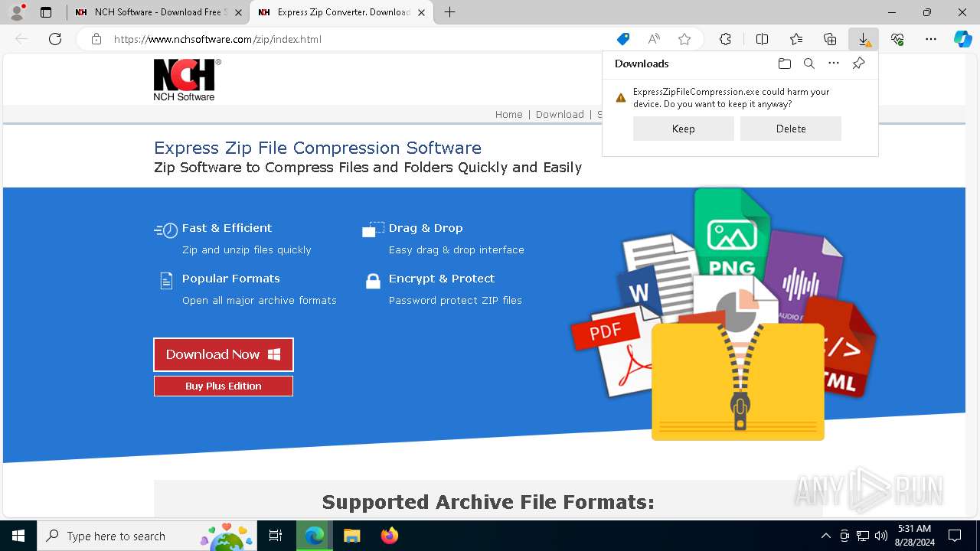Screen dimensions: 980x551
Task: Click Keep for ExpressZipFileCompression.exe
Action: (x=683, y=129)
